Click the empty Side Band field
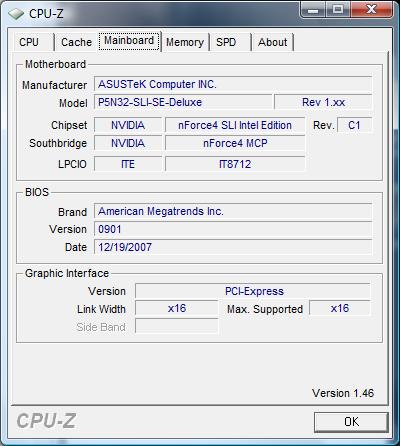 coord(177,326)
